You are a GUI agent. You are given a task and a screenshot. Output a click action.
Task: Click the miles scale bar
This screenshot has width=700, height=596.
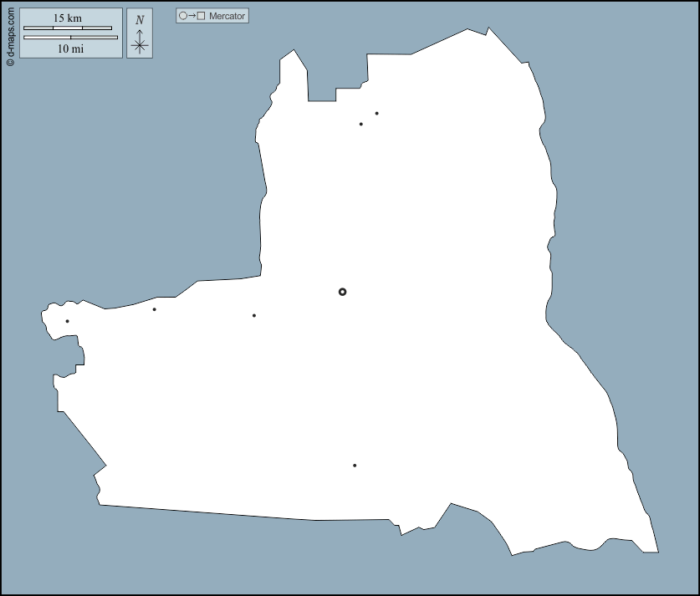click(x=70, y=38)
